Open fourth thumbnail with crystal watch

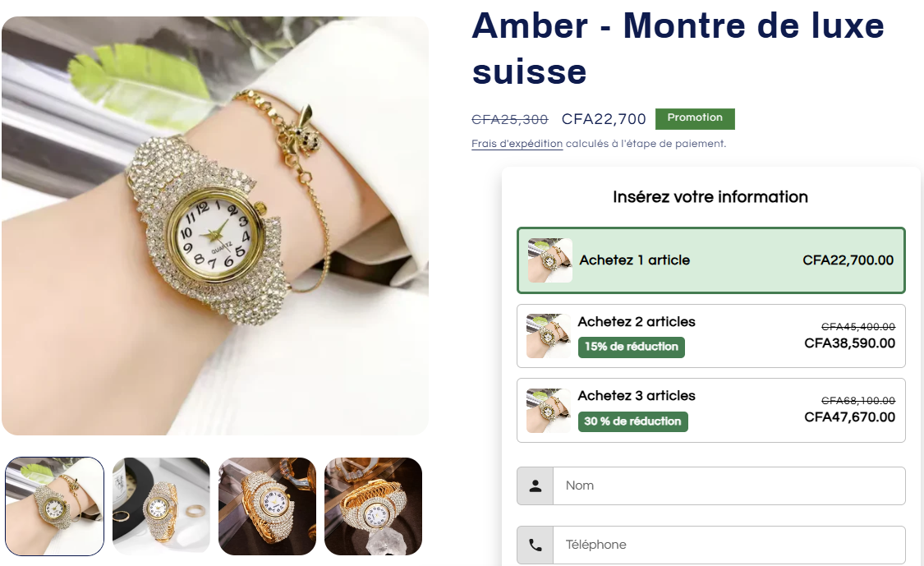point(373,507)
